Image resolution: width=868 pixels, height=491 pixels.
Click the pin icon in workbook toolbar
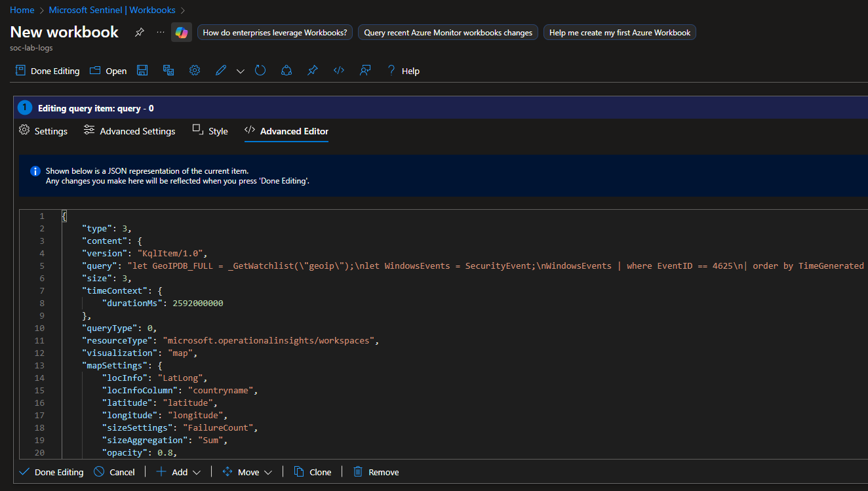point(313,71)
